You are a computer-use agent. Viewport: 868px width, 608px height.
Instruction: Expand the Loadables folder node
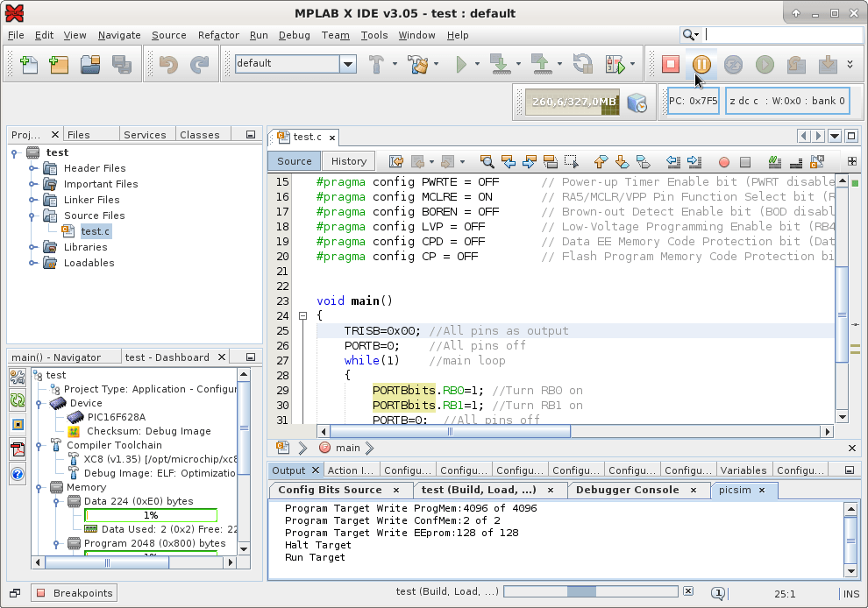click(x=33, y=263)
